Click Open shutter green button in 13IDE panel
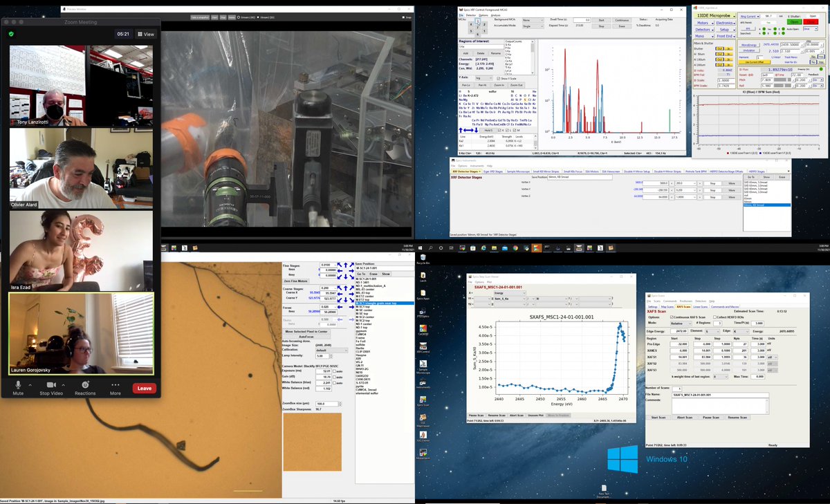This screenshot has width=830, height=504. (794, 21)
